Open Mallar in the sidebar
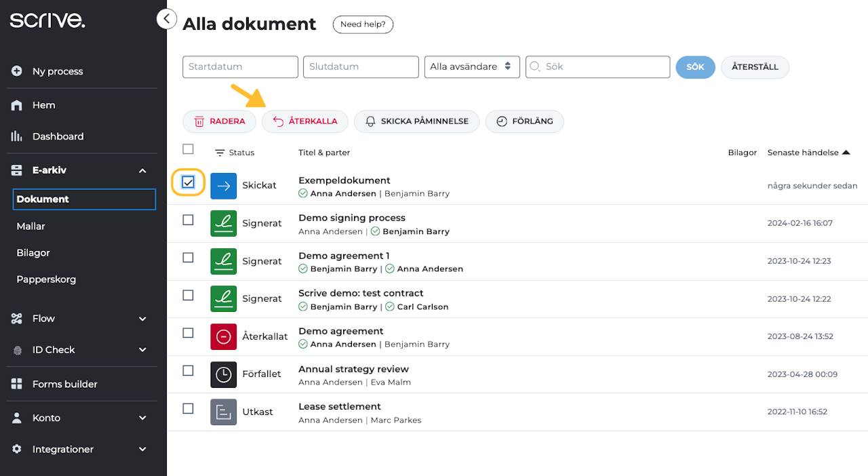 click(31, 226)
